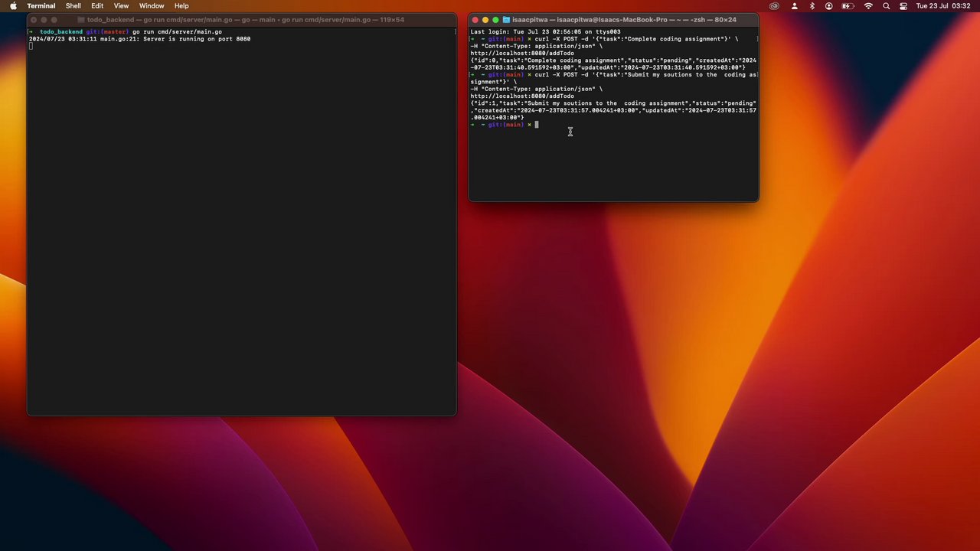
Task: Close the todo_backend go run terminal window
Action: pos(34,20)
